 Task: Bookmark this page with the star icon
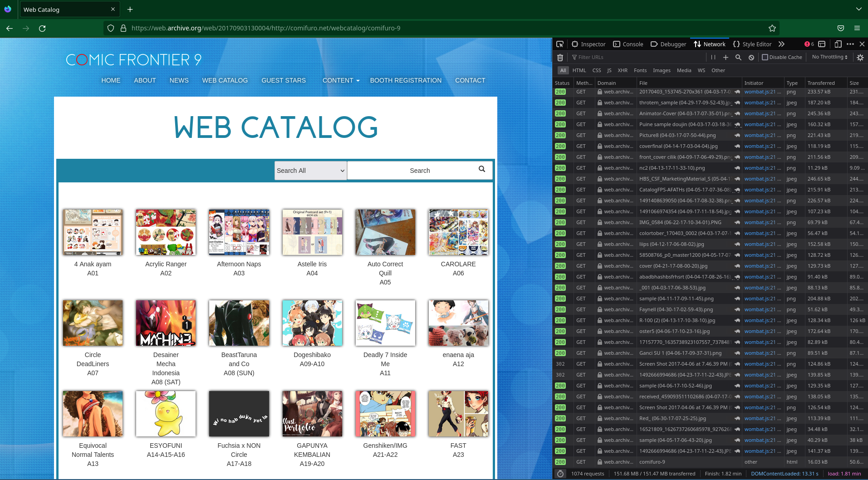[x=772, y=28]
